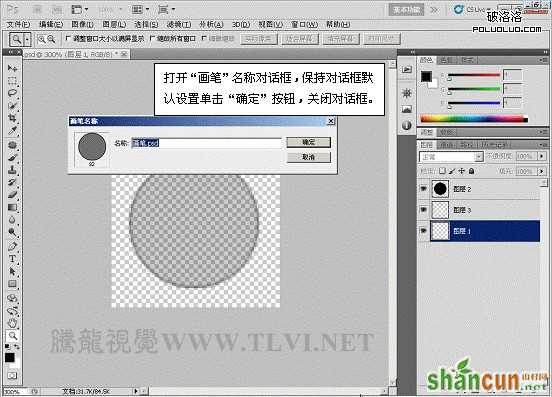Select the Move tool
The width and height of the screenshot is (552, 397).
pyautogui.click(x=12, y=68)
